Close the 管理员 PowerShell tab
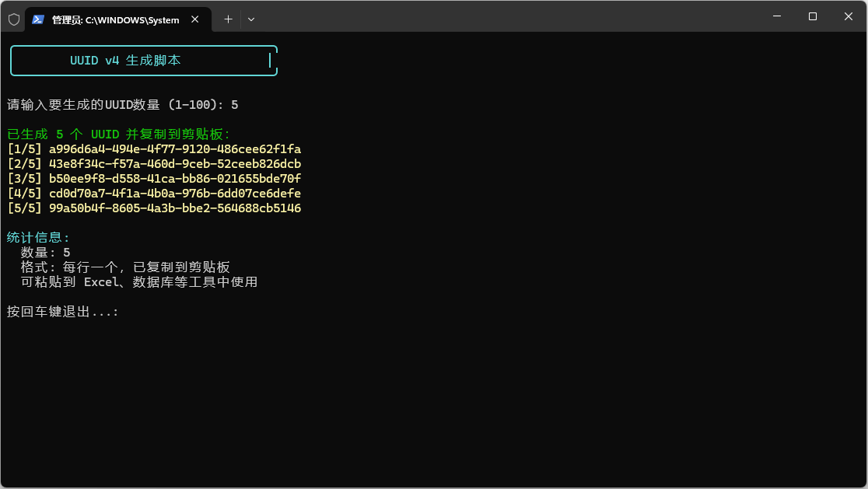The height and width of the screenshot is (489, 868). click(x=195, y=19)
